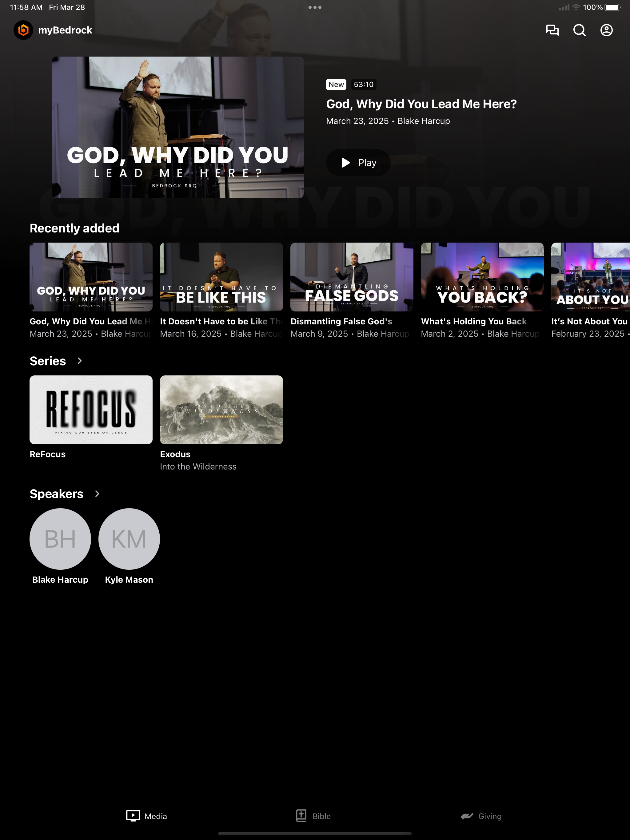The height and width of the screenshot is (840, 630).
Task: Tap the myBedrock logo icon
Action: tap(23, 30)
